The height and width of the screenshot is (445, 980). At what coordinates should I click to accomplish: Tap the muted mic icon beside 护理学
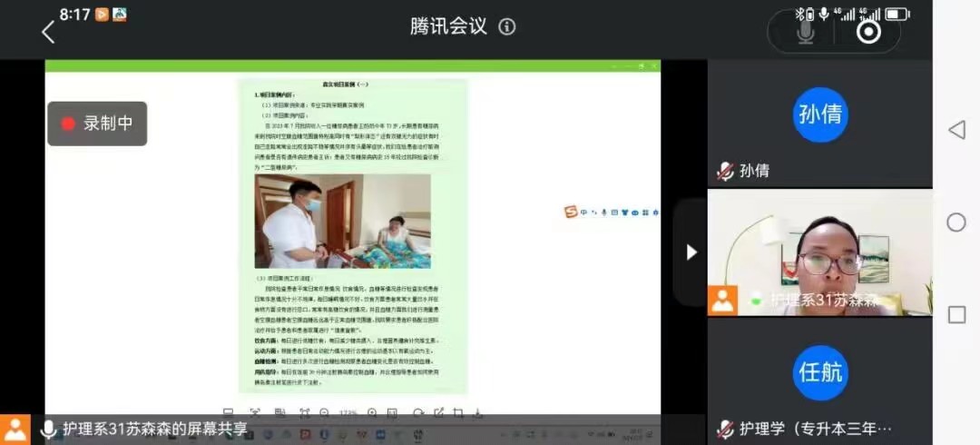coord(725,429)
